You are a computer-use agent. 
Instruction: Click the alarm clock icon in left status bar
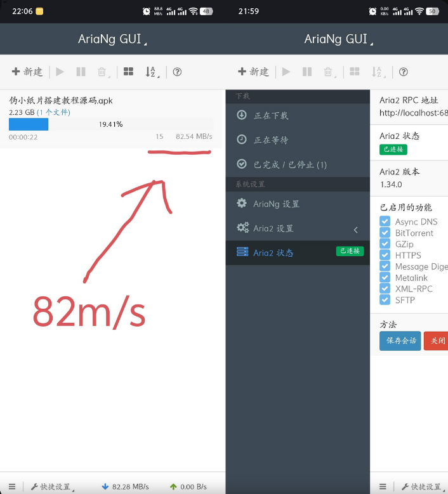(147, 11)
